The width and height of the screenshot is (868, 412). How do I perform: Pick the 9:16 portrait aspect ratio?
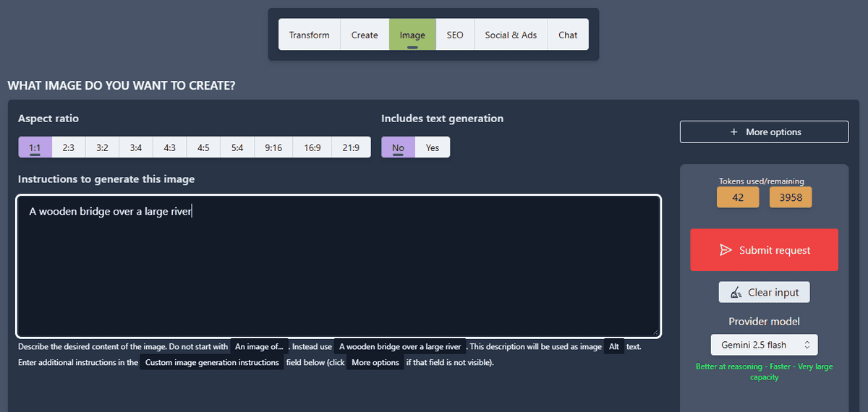click(273, 147)
